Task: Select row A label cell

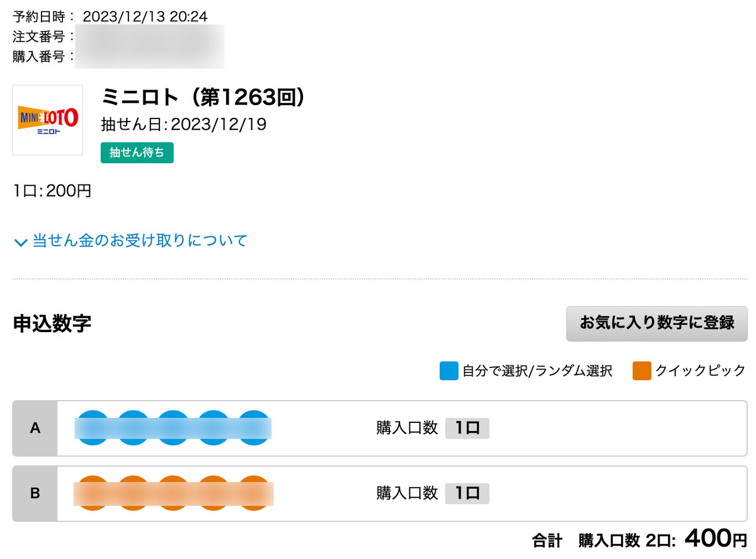Action: pyautogui.click(x=35, y=429)
